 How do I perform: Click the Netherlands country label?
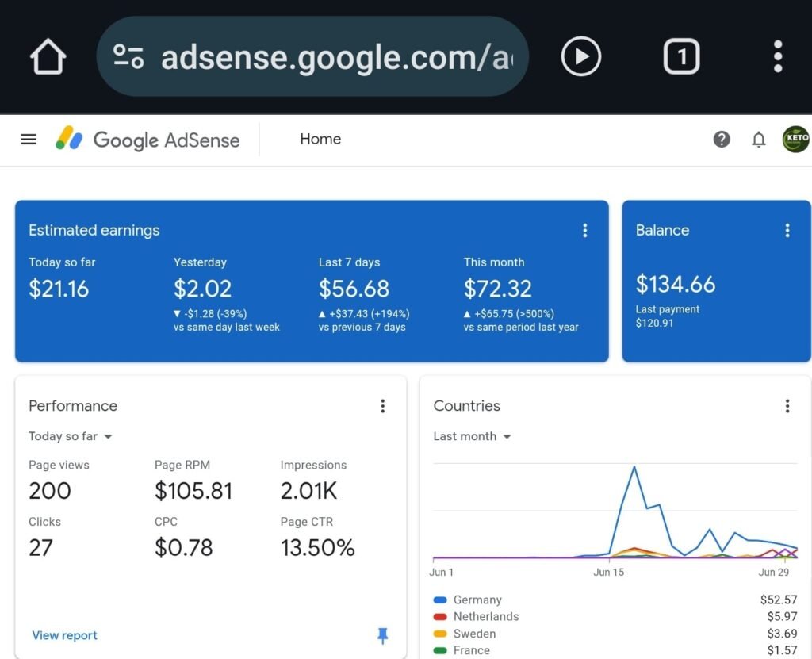[x=486, y=616]
